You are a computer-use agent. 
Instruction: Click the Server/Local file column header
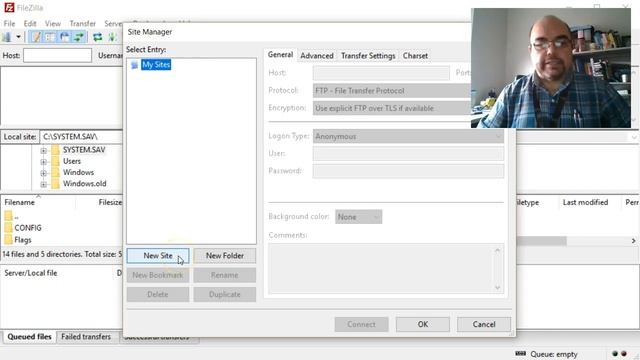tap(31, 273)
